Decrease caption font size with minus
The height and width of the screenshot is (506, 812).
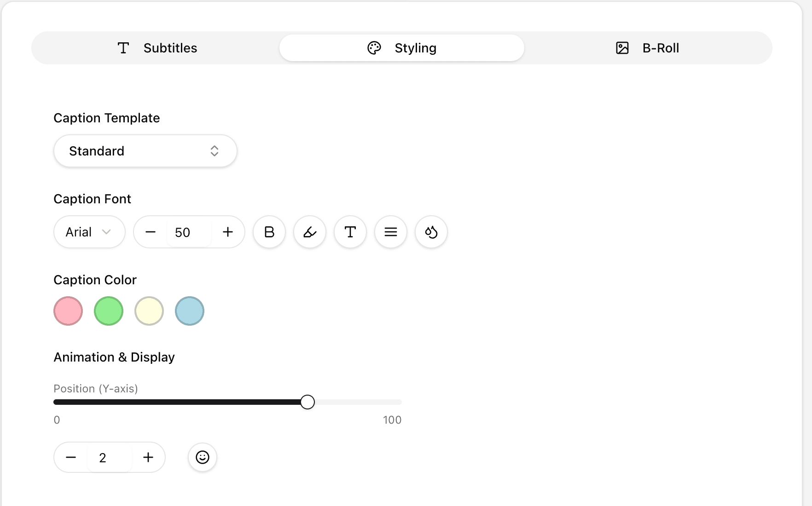(151, 232)
